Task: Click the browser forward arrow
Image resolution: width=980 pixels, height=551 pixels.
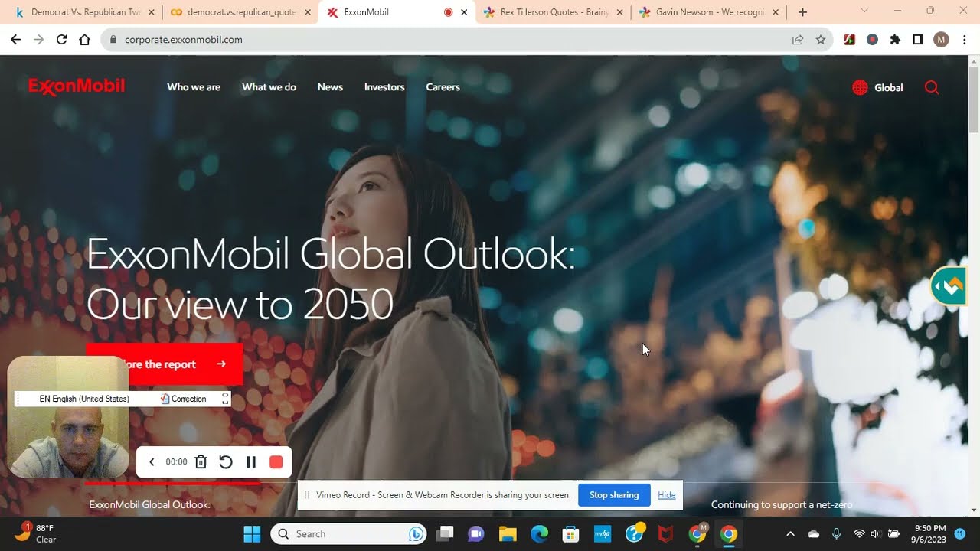Action: pyautogui.click(x=38, y=40)
